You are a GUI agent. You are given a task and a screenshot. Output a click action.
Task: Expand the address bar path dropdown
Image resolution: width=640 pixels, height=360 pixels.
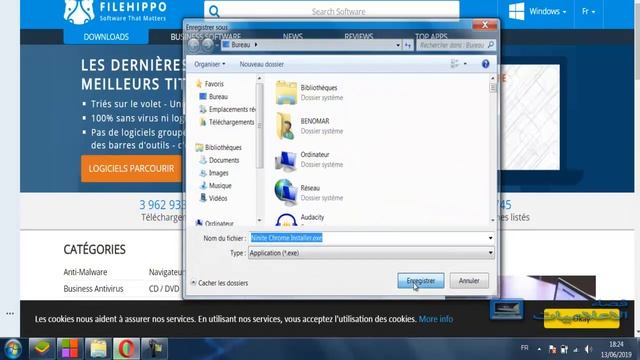pyautogui.click(x=398, y=45)
